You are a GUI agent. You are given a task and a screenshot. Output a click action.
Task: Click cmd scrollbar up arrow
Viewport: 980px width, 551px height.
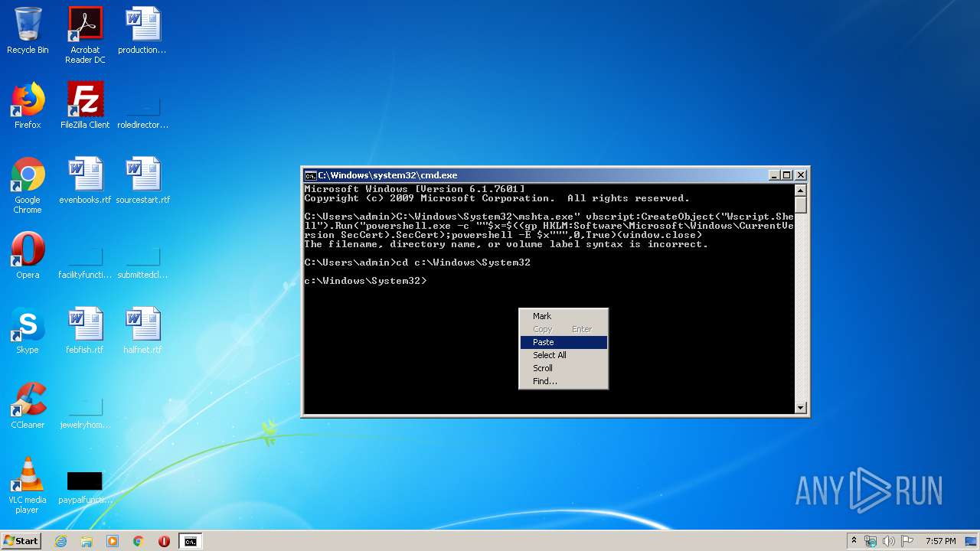click(x=800, y=190)
